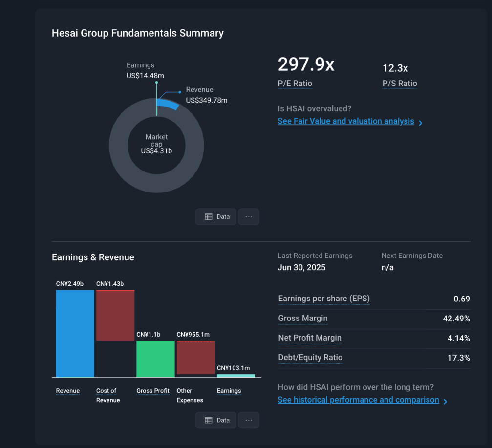The image size is (492, 448).
Task: Open more options beside Earnings & Revenue Data button
Action: (x=249, y=420)
